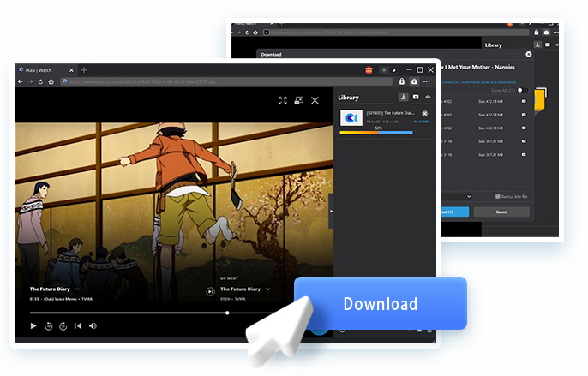Expand the Up Next Future Diary chevron
Viewport: 588px width, 376px height.
click(267, 289)
